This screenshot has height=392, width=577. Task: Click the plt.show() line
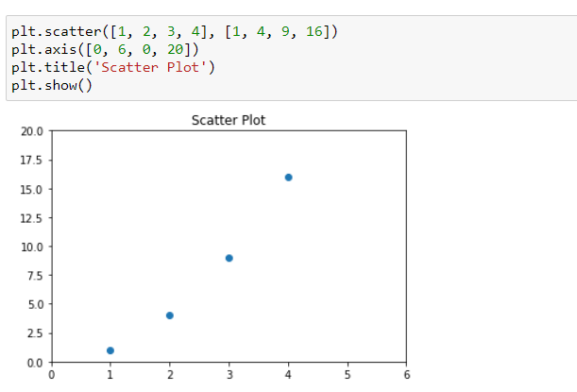52,85
